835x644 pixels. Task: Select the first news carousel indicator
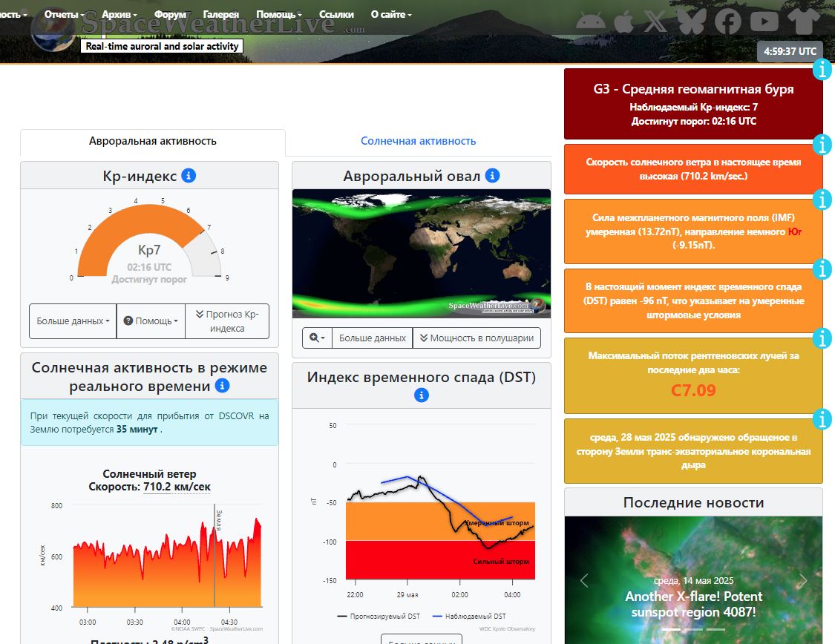[671, 629]
